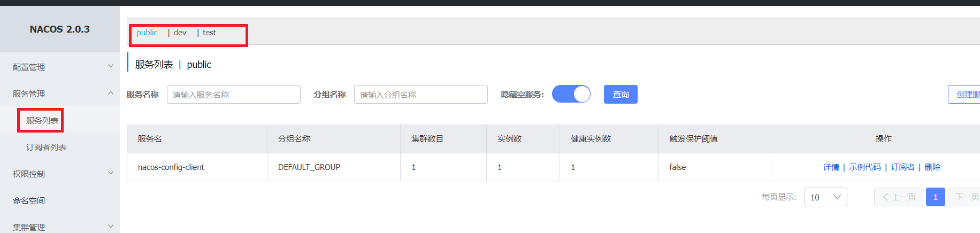This screenshot has height=233, width=980.
Task: Click the 实例数 column header
Action: pyautogui.click(x=523, y=139)
